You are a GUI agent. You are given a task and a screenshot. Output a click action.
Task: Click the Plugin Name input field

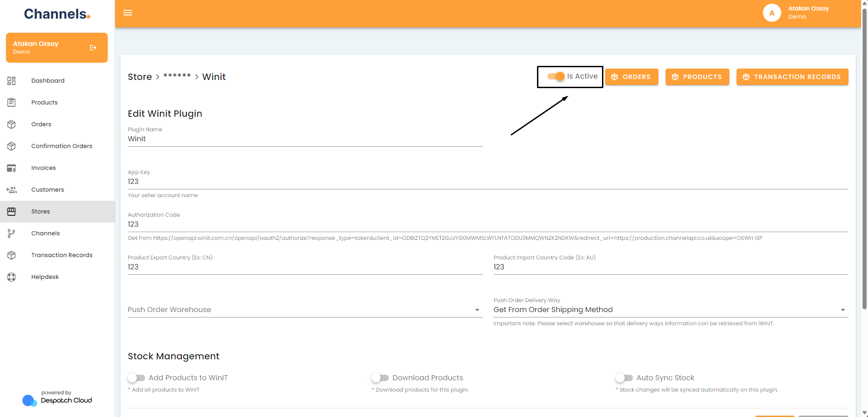305,139
